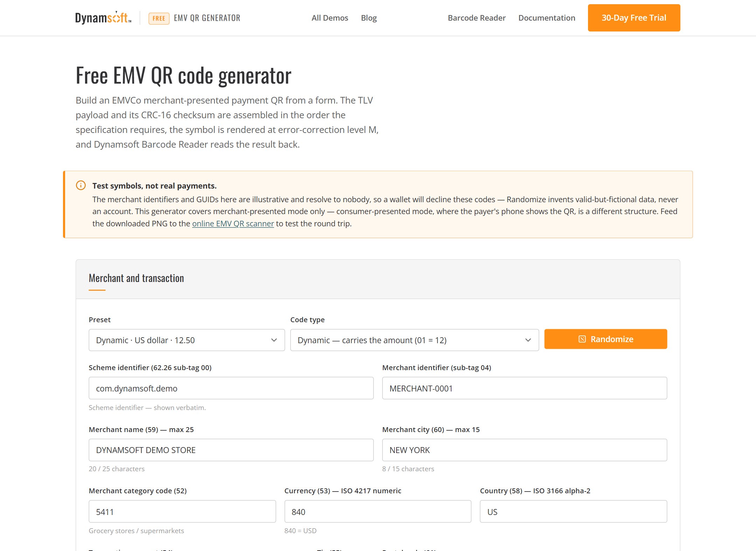Click the 'Merchant and transaction' panel heading
Image resolution: width=756 pixels, height=551 pixels.
[x=136, y=278]
